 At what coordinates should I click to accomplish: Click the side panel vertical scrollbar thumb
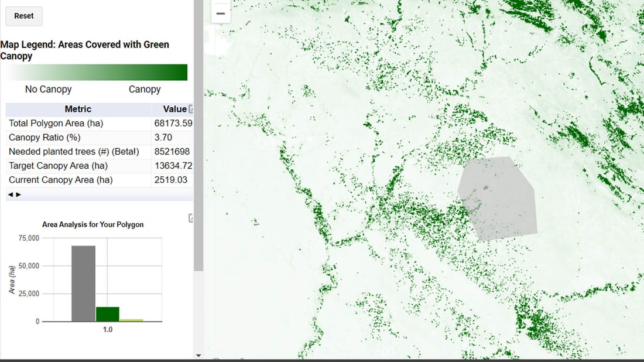198,135
